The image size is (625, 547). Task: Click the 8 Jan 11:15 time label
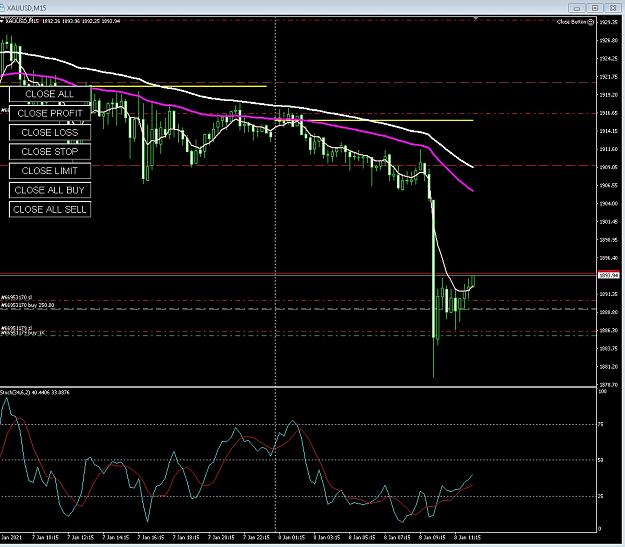pyautogui.click(x=468, y=537)
